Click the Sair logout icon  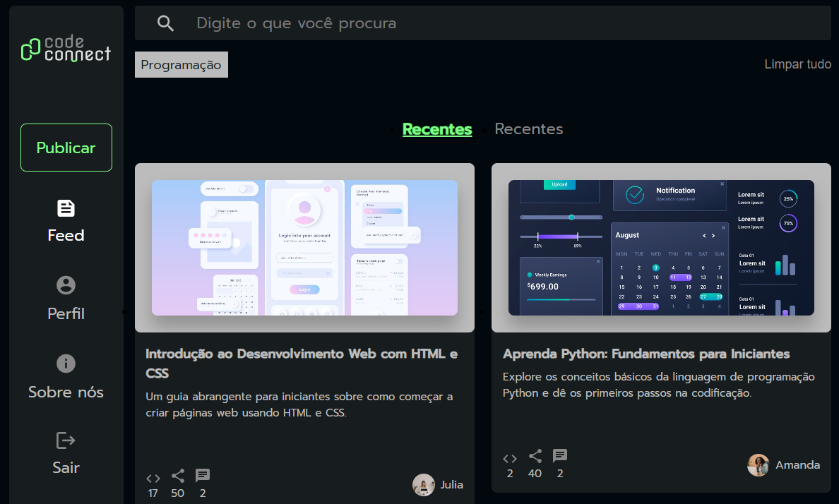tap(66, 441)
